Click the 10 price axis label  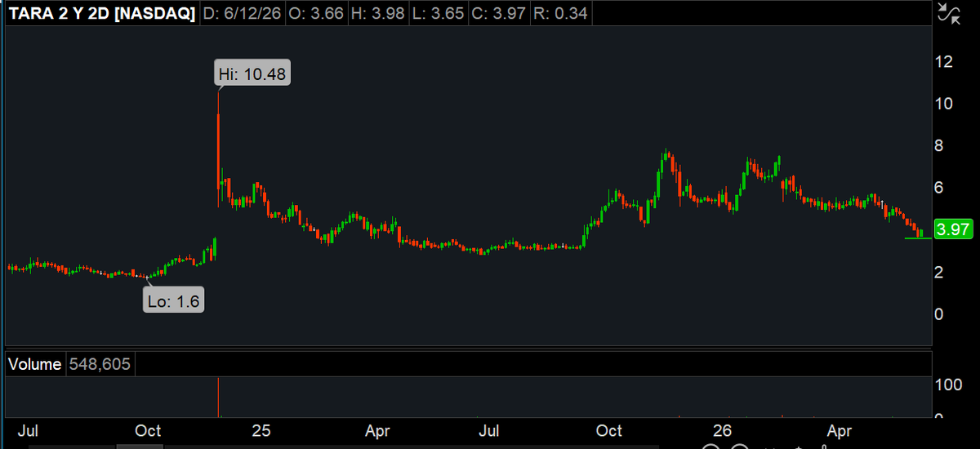(944, 104)
